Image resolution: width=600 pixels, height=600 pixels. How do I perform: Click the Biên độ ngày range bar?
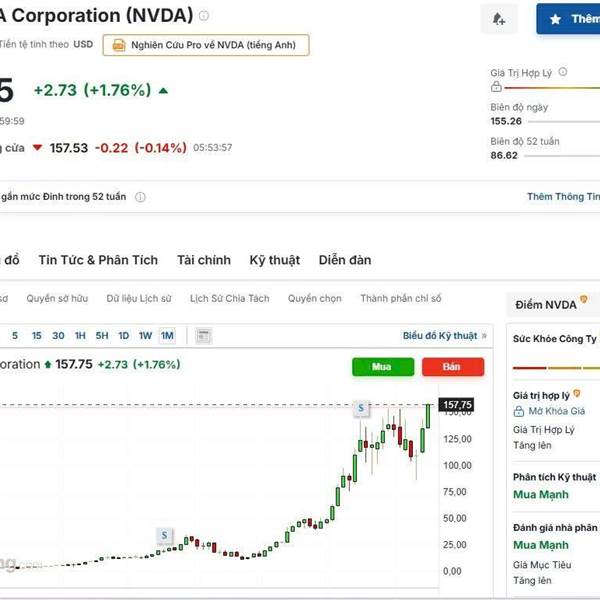564,122
